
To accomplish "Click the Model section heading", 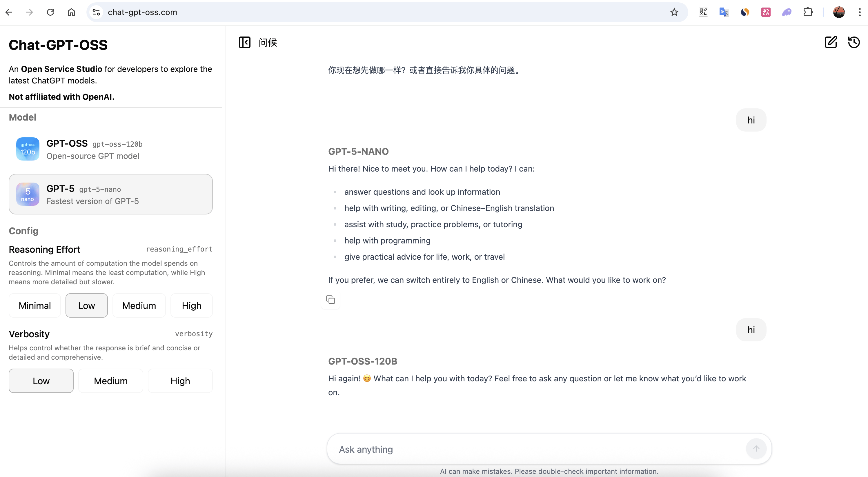I will click(23, 117).
